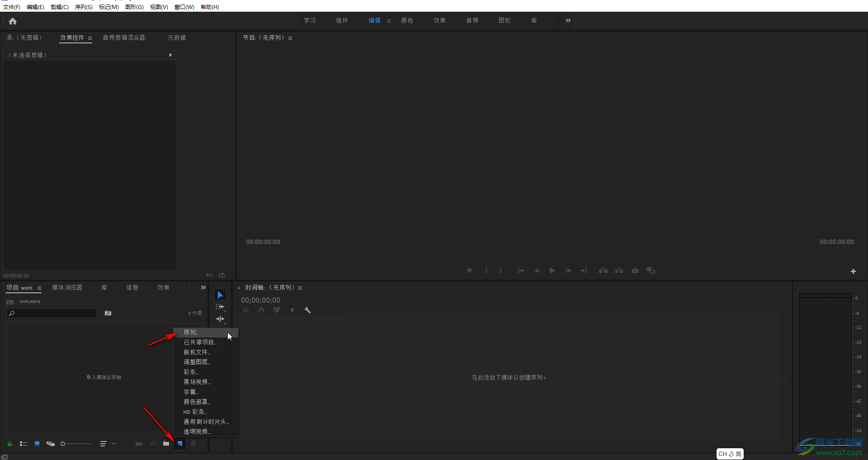Adjust the thumbnail zoom slider

[76, 444]
